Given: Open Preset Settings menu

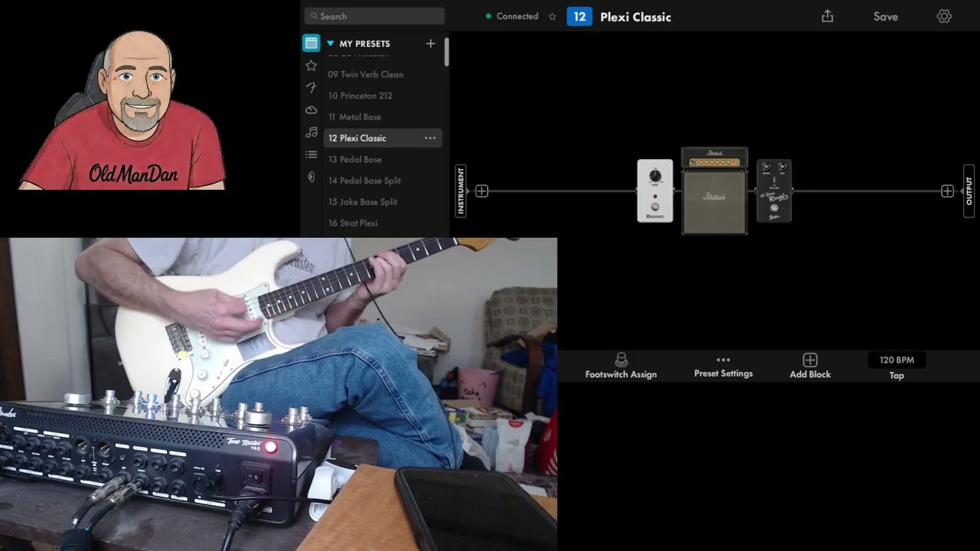Looking at the screenshot, I should (723, 366).
